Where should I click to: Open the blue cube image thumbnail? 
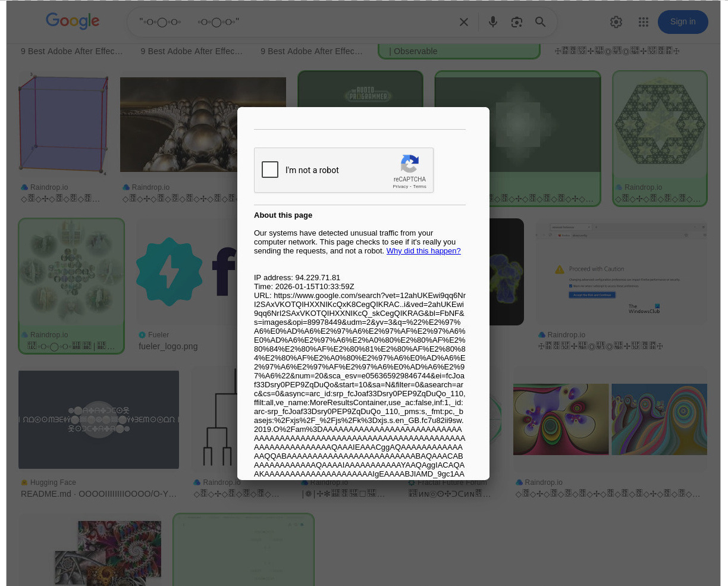(x=63, y=124)
